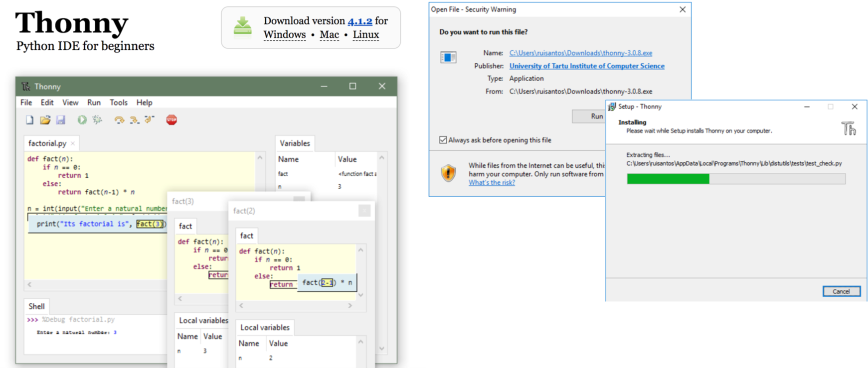The height and width of the screenshot is (368, 868).
Task: Click horizontal scroll-left arrow of main editor
Action: pos(29,284)
